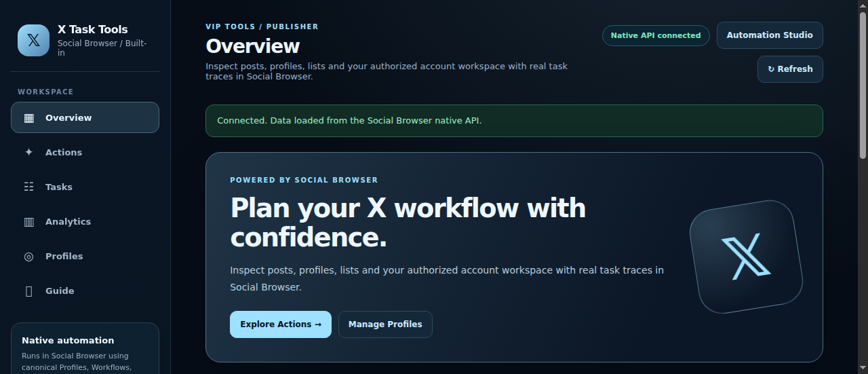Click the Tasks list icon
Image resolution: width=868 pixels, height=374 pixels.
28,187
